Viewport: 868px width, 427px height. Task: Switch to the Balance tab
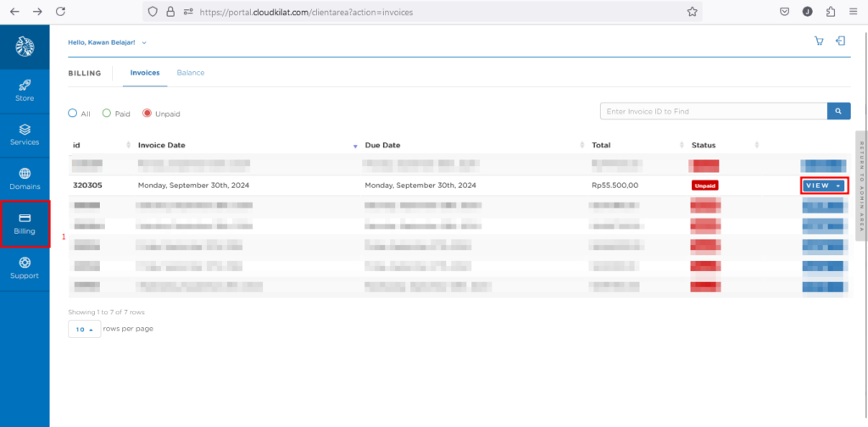click(191, 73)
